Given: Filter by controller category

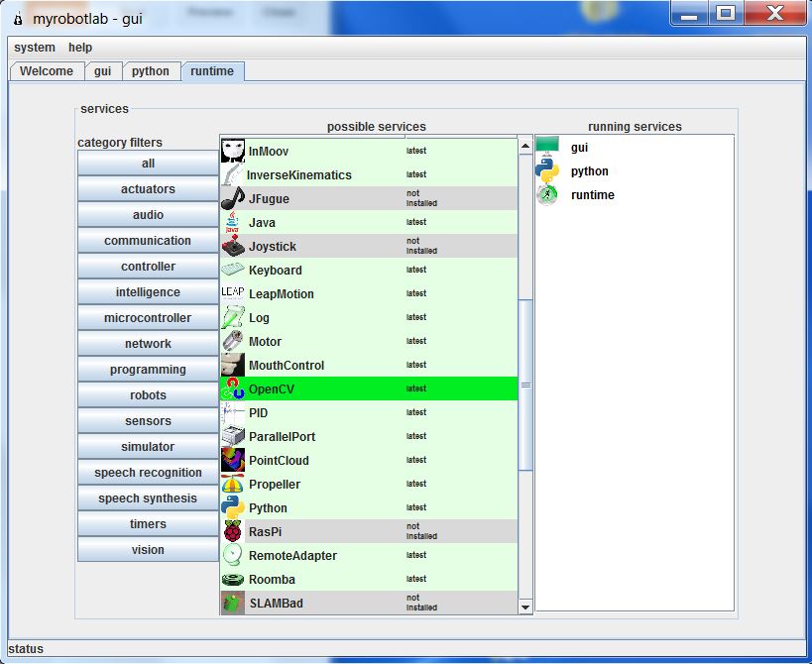Looking at the screenshot, I should pos(148,267).
